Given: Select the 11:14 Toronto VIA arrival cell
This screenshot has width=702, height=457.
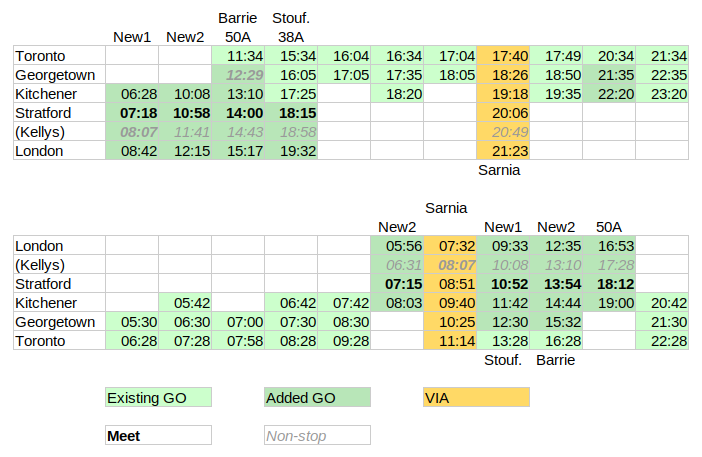Looking at the screenshot, I should [x=450, y=341].
